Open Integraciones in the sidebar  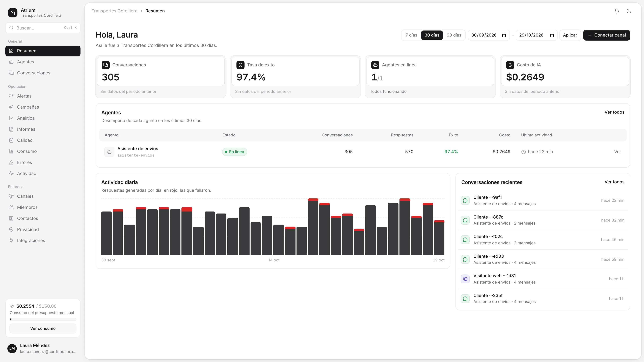(43, 241)
